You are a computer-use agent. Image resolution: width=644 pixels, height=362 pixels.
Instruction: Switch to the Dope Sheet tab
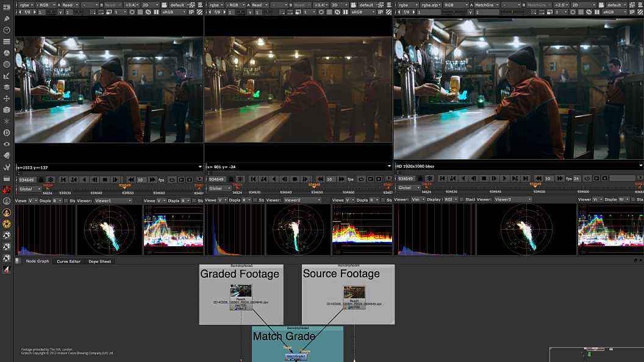tap(100, 261)
